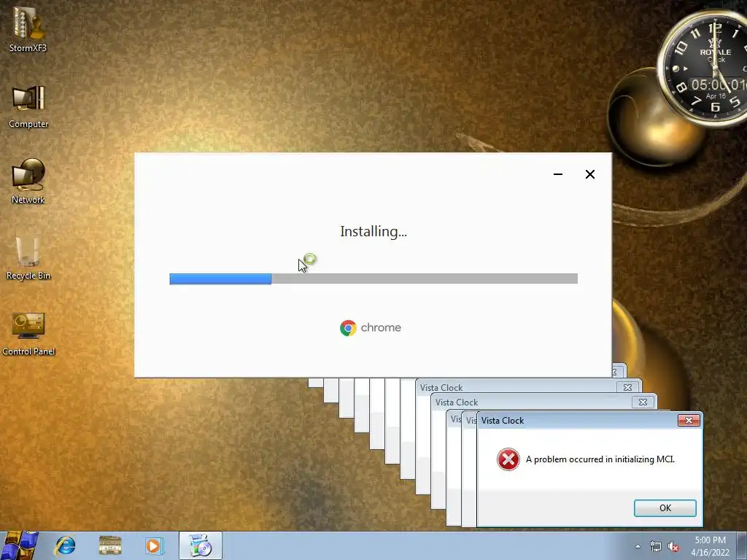The width and height of the screenshot is (747, 560).
Task: Open the taskbar date and time
Action: click(710, 546)
